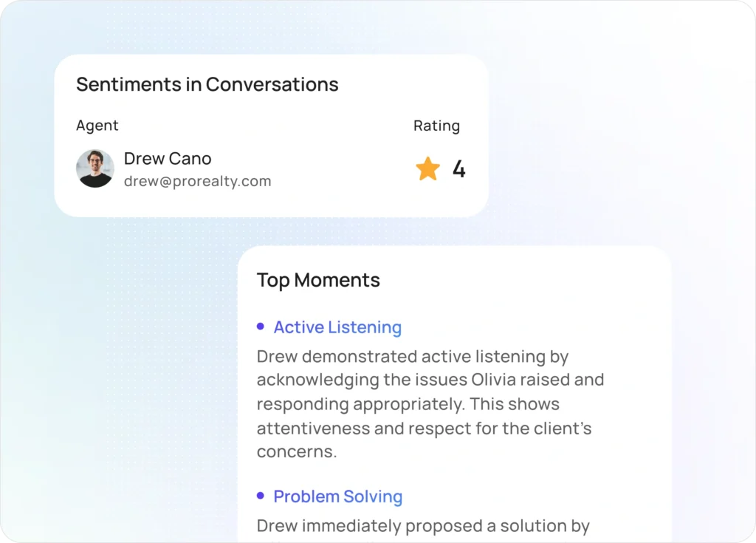The height and width of the screenshot is (543, 756).
Task: Open the Active Listening moment link
Action: [337, 327]
